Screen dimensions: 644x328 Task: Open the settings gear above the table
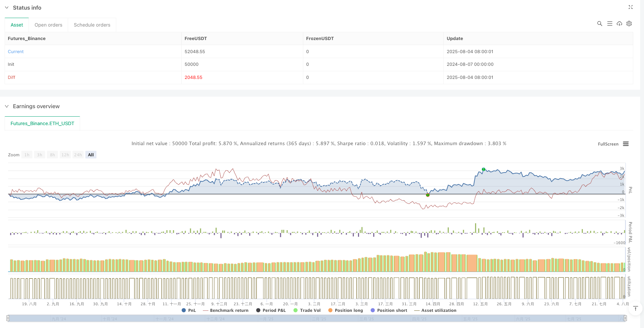[629, 23]
